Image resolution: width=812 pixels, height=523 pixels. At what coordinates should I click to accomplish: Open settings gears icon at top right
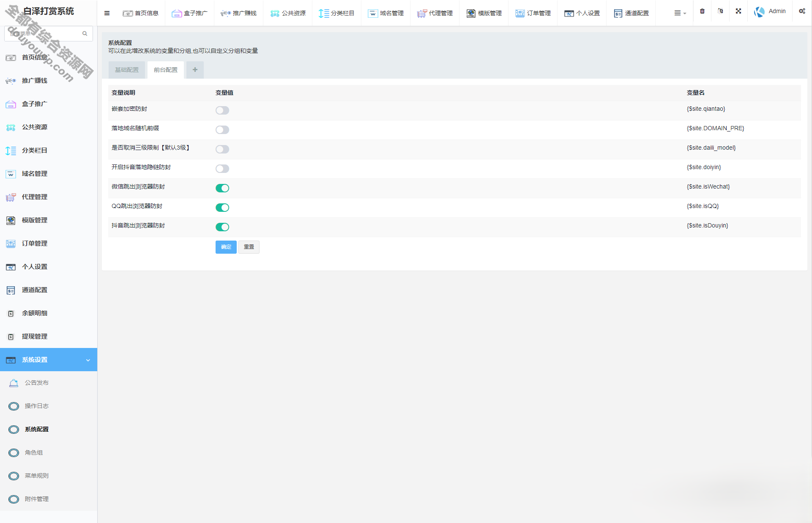802,11
